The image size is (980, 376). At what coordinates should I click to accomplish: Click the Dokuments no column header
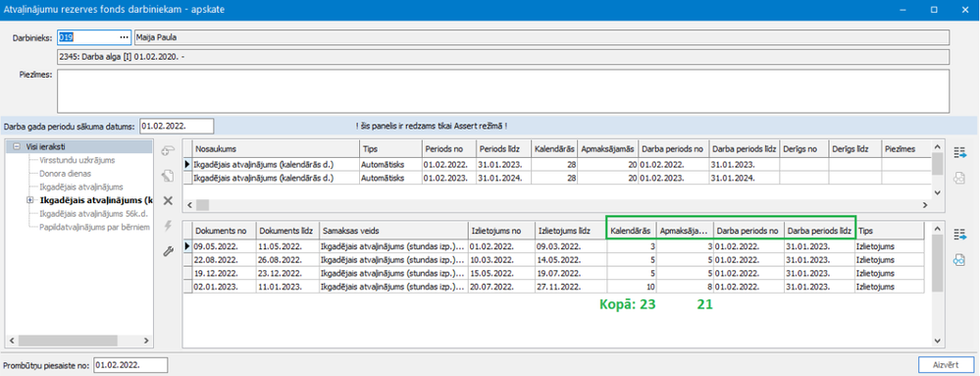(x=224, y=231)
